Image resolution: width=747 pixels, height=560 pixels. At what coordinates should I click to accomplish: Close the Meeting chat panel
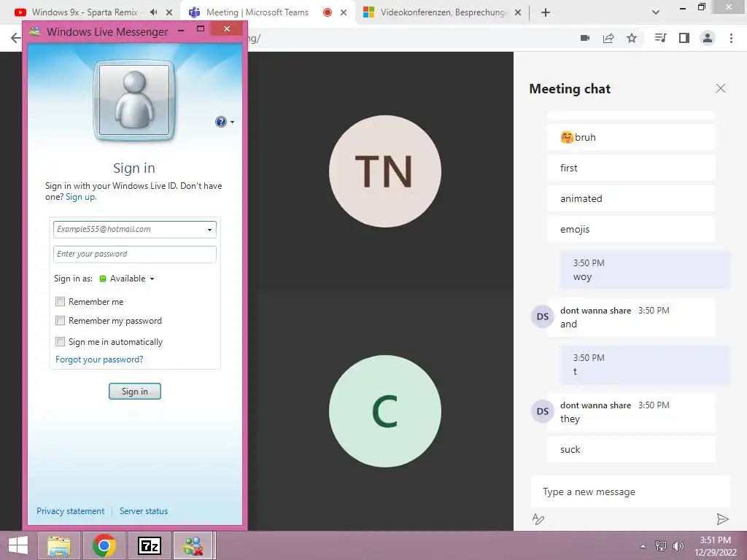pyautogui.click(x=721, y=88)
